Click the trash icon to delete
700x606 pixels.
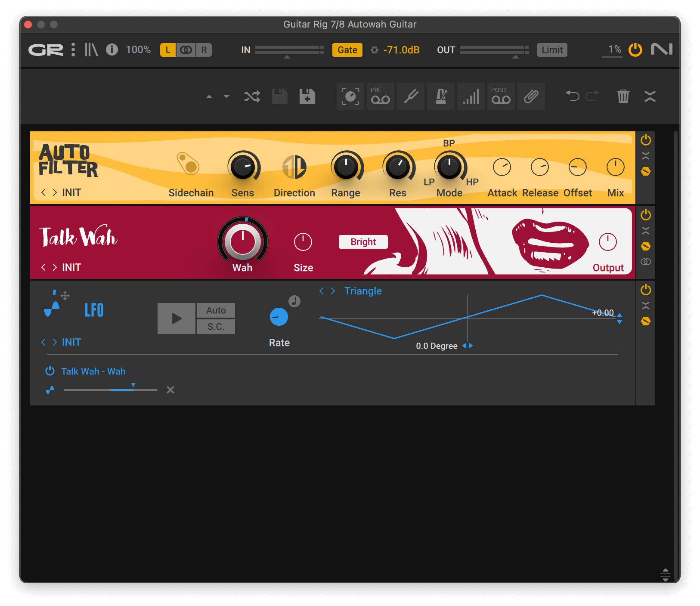click(x=623, y=96)
